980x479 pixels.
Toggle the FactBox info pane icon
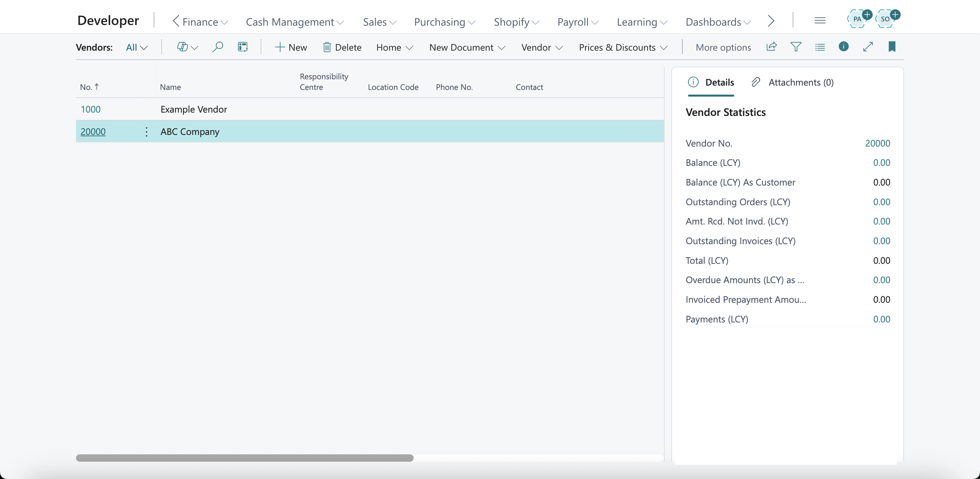click(x=843, y=47)
